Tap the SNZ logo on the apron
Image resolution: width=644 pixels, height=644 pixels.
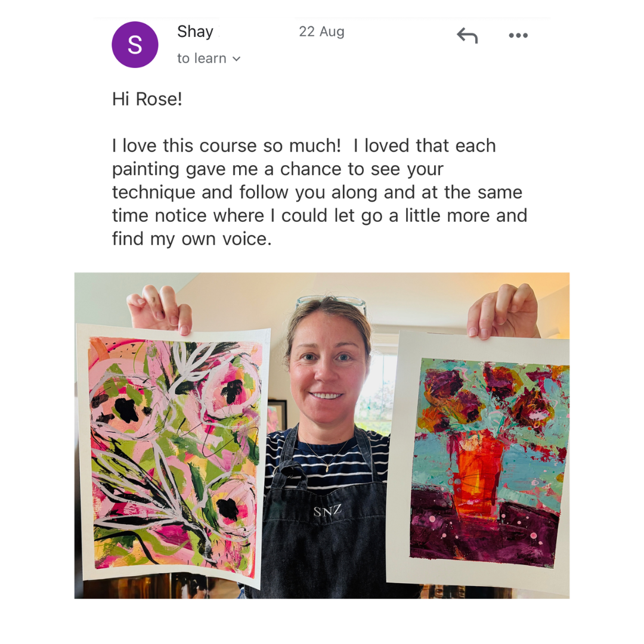pos(327,511)
